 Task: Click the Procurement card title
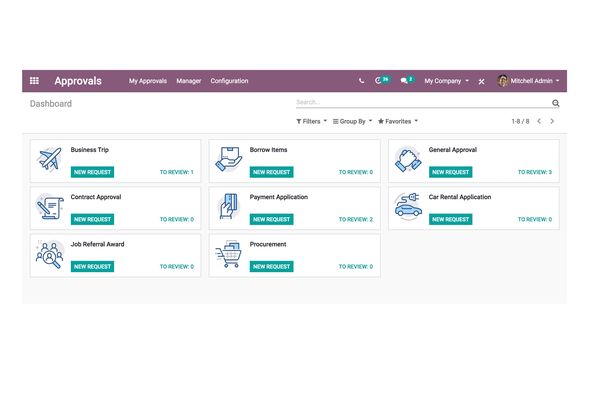[x=268, y=244]
